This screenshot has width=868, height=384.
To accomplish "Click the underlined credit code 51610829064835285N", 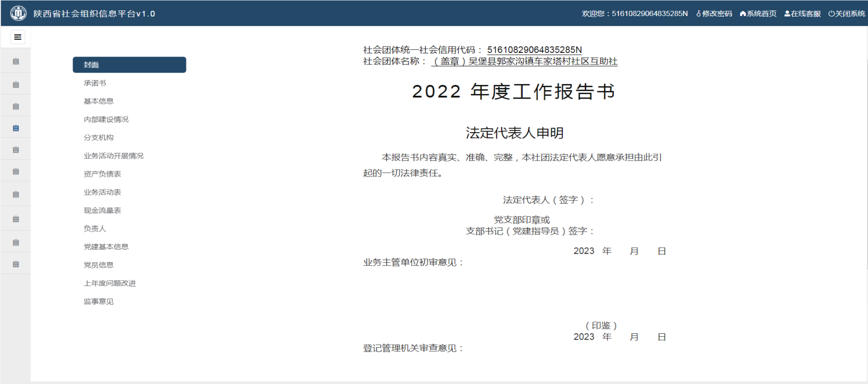I will pyautogui.click(x=534, y=50).
